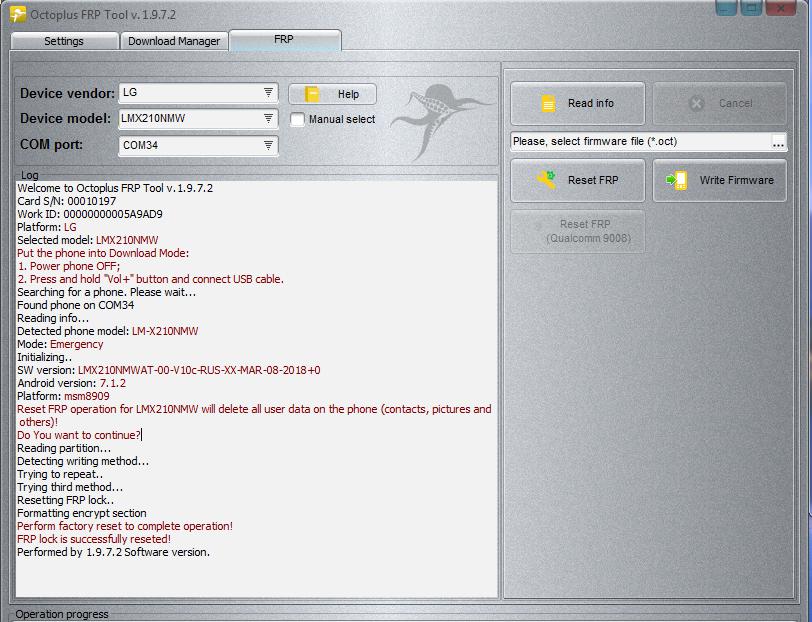Click log line 'Found phone on COM34'
This screenshot has height=622, width=812.
click(x=76, y=305)
